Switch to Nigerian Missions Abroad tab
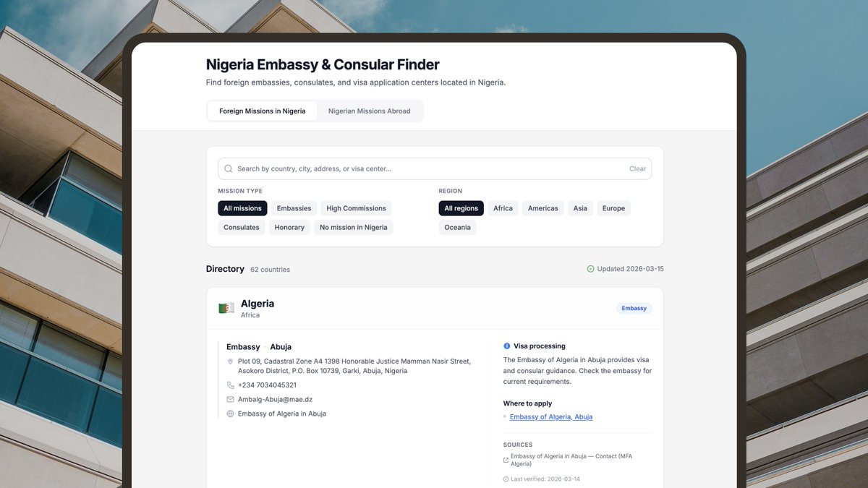868x488 pixels. pyautogui.click(x=369, y=111)
